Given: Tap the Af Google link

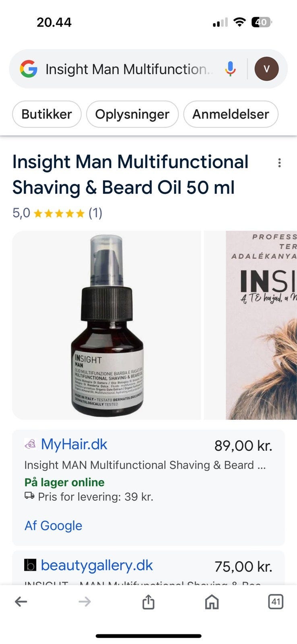Looking at the screenshot, I should [53, 526].
